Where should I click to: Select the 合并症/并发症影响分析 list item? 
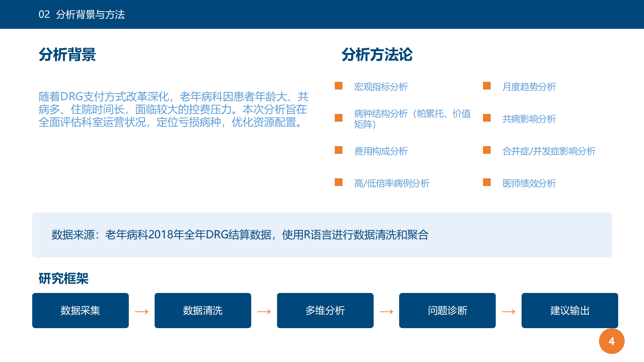coord(549,151)
